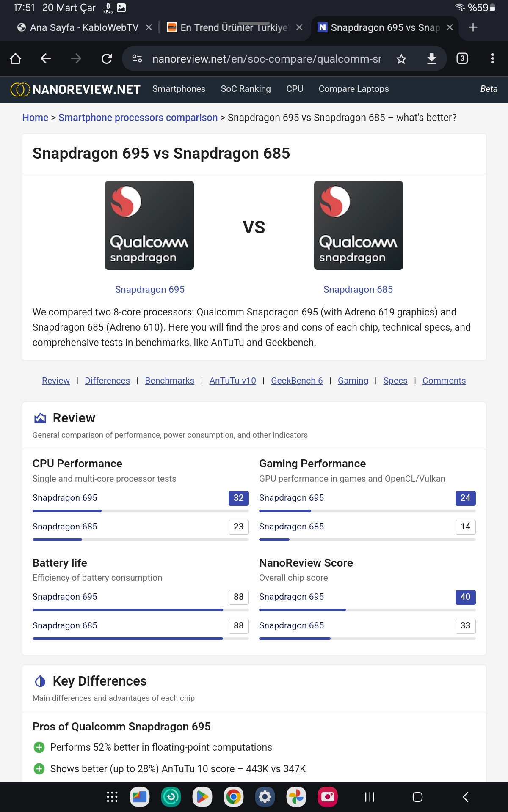The image size is (508, 812).
Task: Tap the Snapdragon 695 chip image
Action: 149,225
